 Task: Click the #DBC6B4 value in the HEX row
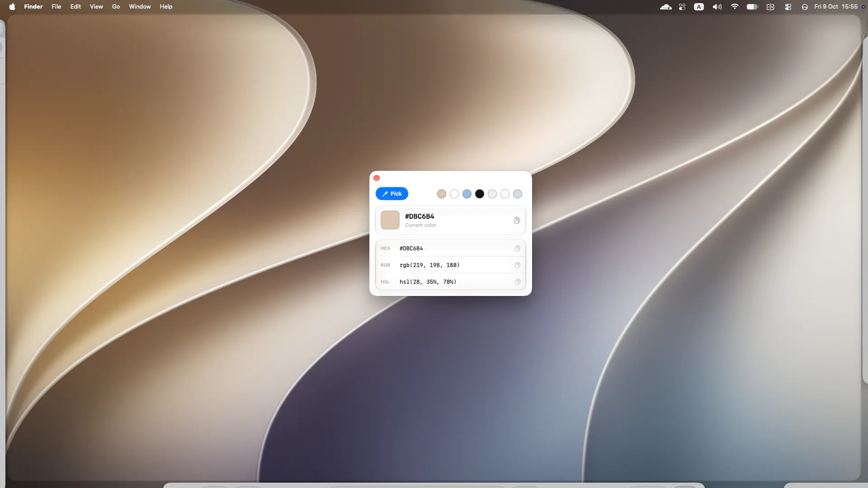click(x=411, y=249)
